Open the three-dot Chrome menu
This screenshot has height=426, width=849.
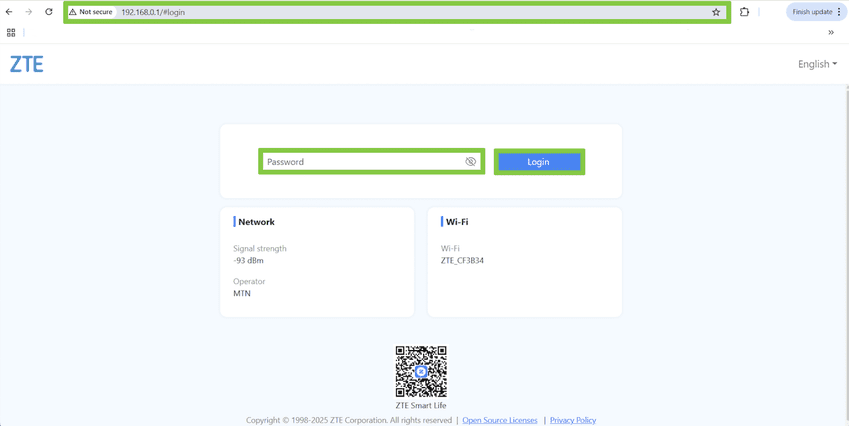[x=839, y=12]
